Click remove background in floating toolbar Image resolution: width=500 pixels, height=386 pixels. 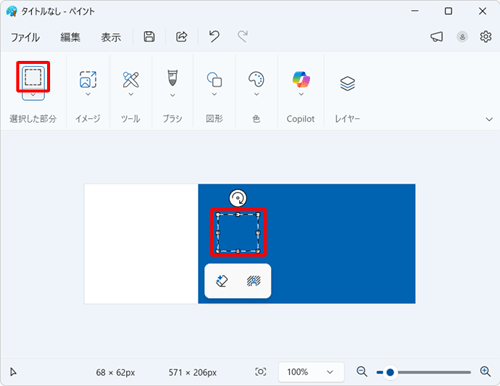254,281
